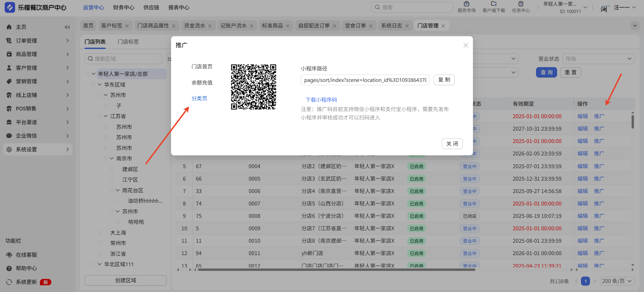Viewport: 644px width, 292px height.
Task: Click 编辑 for store 0005
Action: tap(583, 179)
